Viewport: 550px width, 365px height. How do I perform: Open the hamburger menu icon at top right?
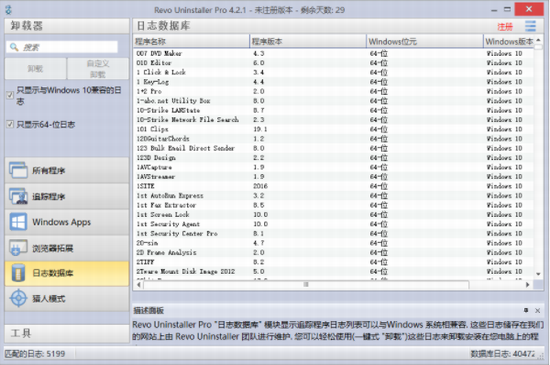pos(530,26)
